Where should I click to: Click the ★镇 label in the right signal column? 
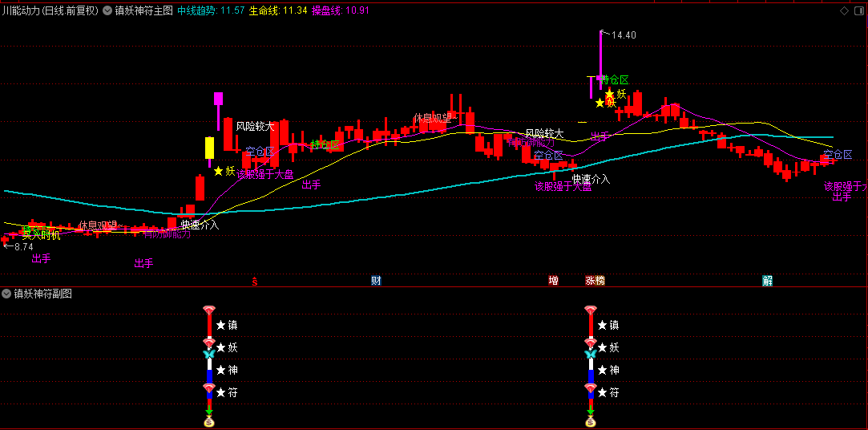[608, 325]
